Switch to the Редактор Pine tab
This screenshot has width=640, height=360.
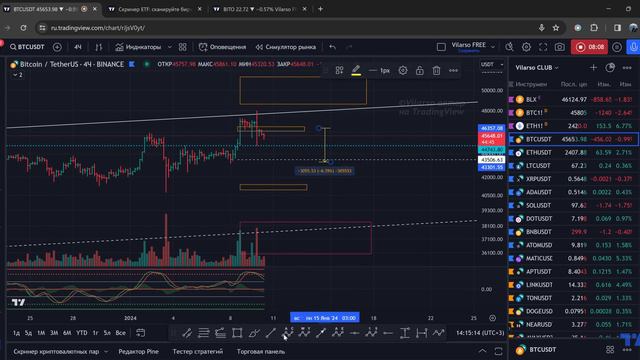138,351
